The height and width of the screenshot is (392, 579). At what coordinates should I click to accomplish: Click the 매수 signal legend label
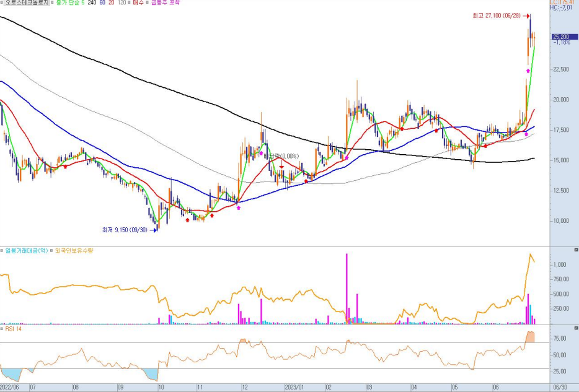tap(138, 2)
